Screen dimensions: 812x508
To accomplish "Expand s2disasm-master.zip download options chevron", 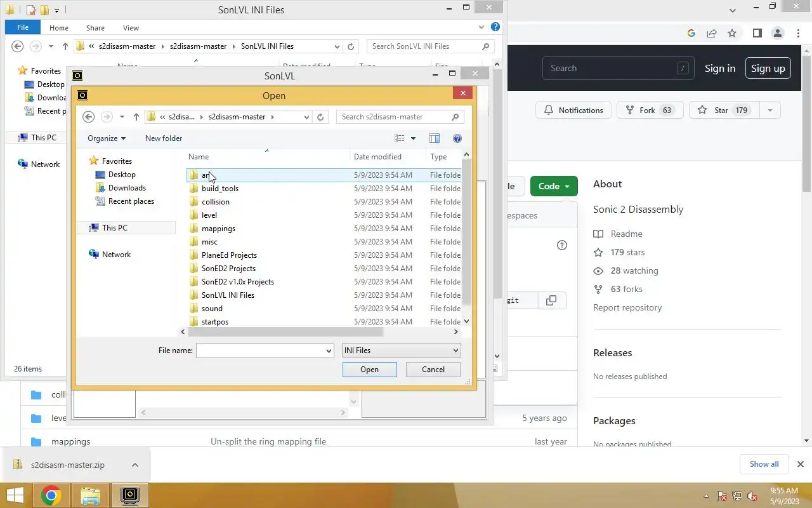I will coord(135,465).
